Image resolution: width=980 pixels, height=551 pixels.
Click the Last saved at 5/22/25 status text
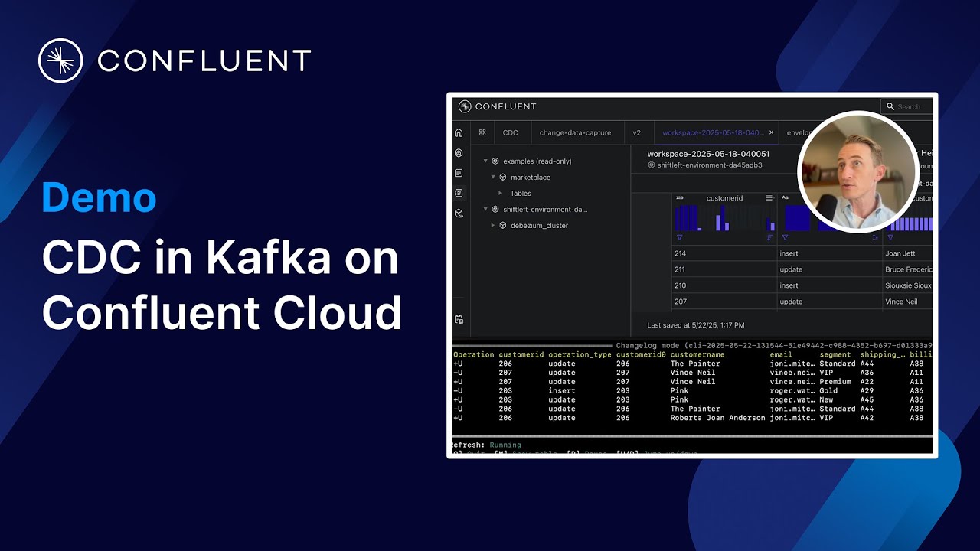696,325
